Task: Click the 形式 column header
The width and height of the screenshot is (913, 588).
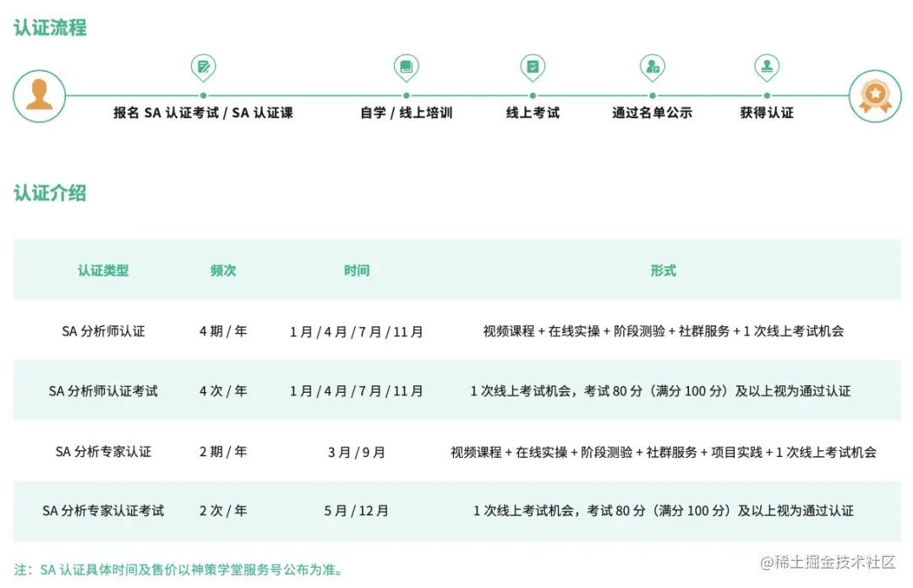Action: click(662, 270)
